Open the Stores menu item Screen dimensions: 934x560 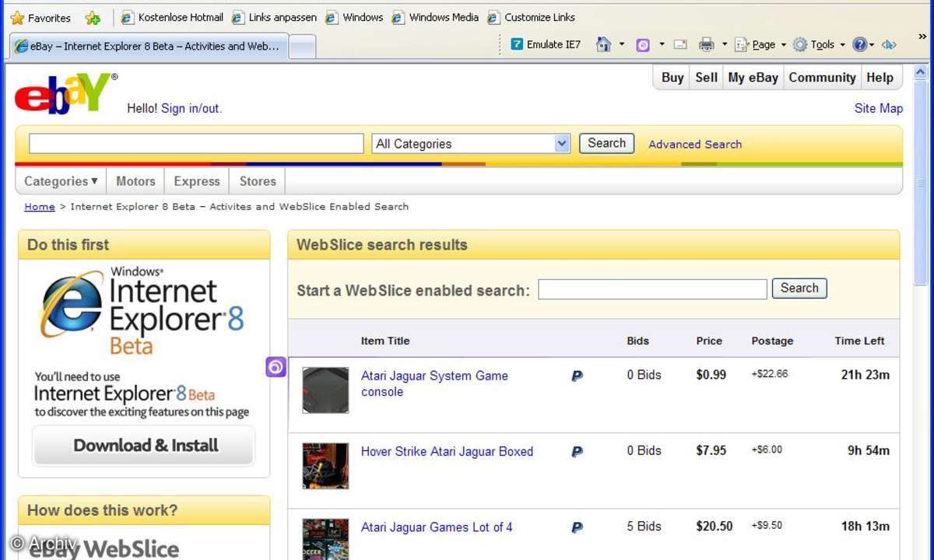(258, 181)
